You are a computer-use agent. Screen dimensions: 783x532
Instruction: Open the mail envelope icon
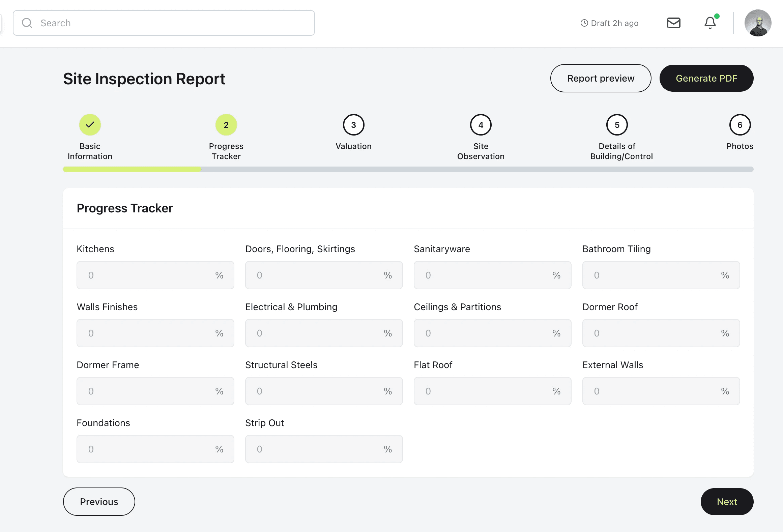click(x=673, y=23)
